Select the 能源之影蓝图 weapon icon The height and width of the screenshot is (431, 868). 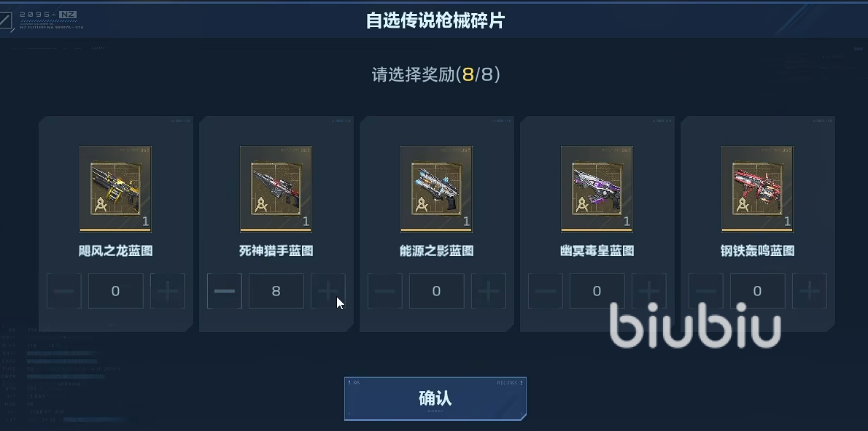(436, 189)
